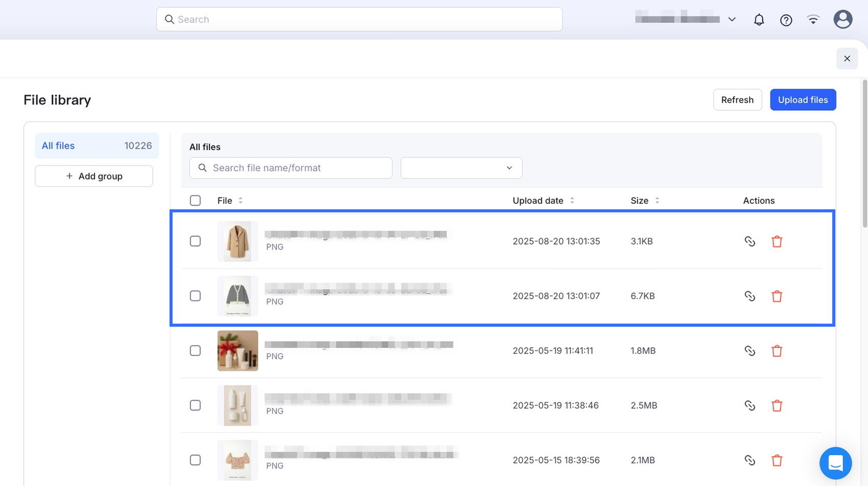Click the Upload files button
The image size is (868, 486).
803,100
